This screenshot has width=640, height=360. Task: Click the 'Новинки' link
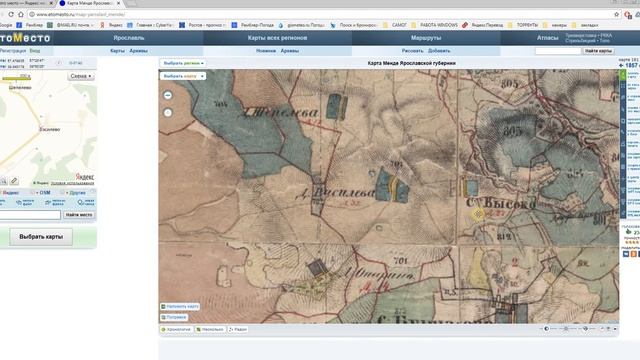[266, 51]
